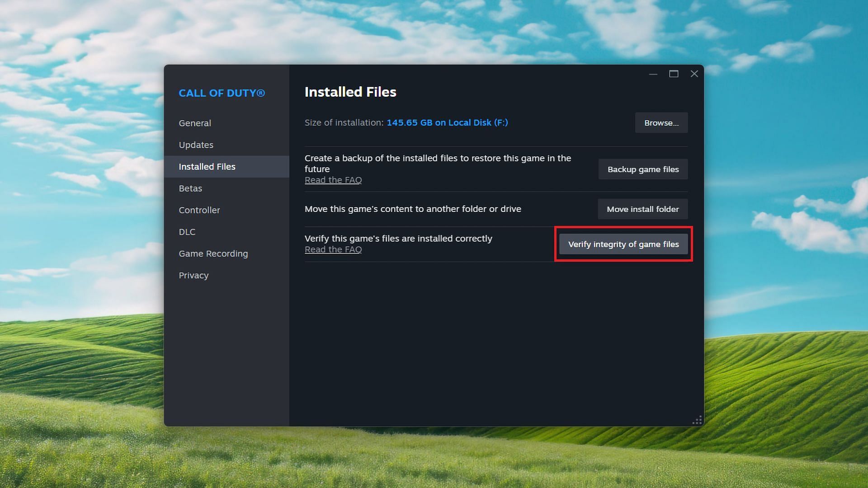Open the Game Recording settings

pos(213,253)
